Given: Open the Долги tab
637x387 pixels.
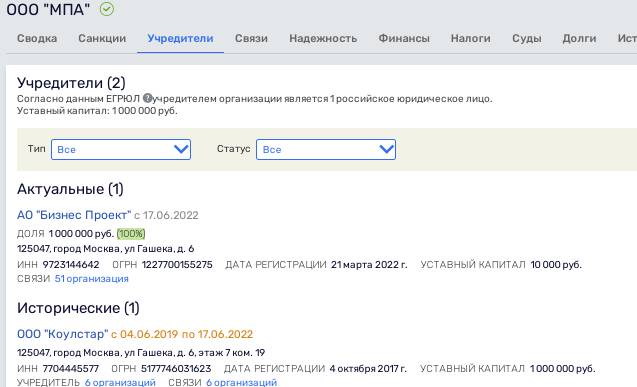Looking at the screenshot, I should click(579, 38).
